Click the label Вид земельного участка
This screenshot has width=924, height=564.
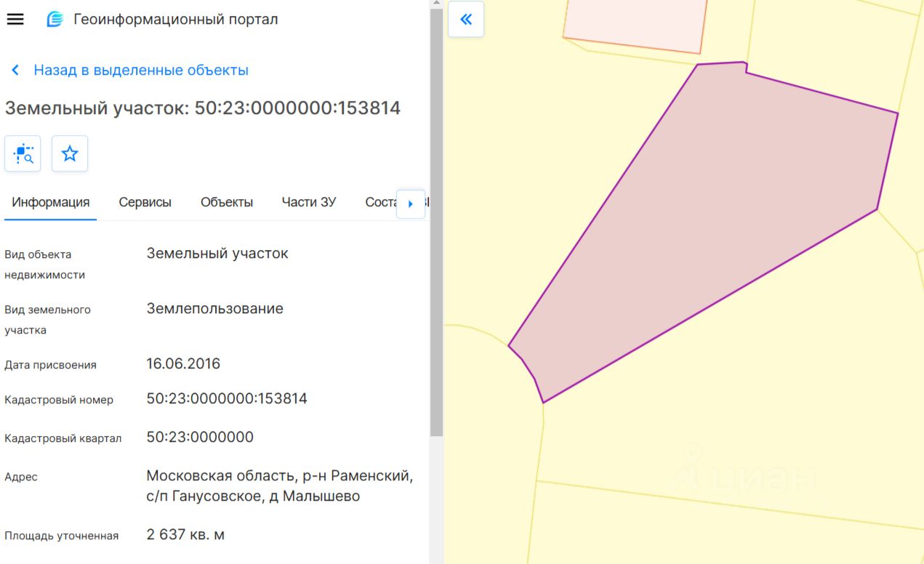tap(48, 320)
